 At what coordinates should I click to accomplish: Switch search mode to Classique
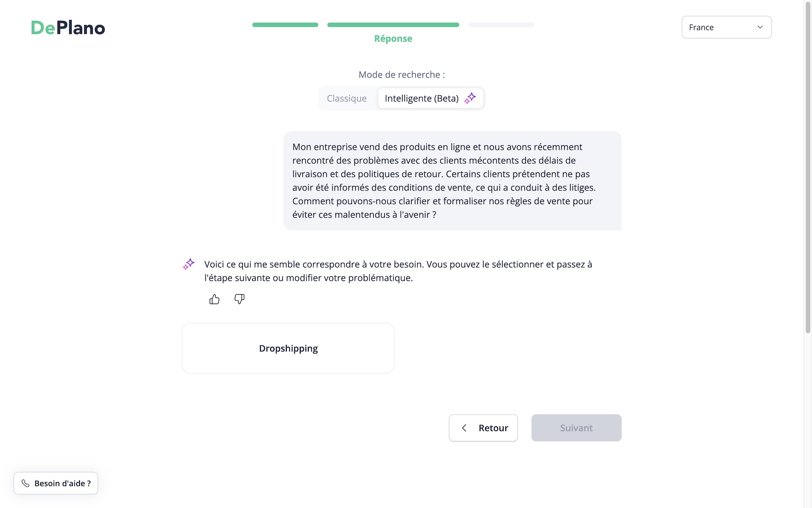(x=347, y=98)
